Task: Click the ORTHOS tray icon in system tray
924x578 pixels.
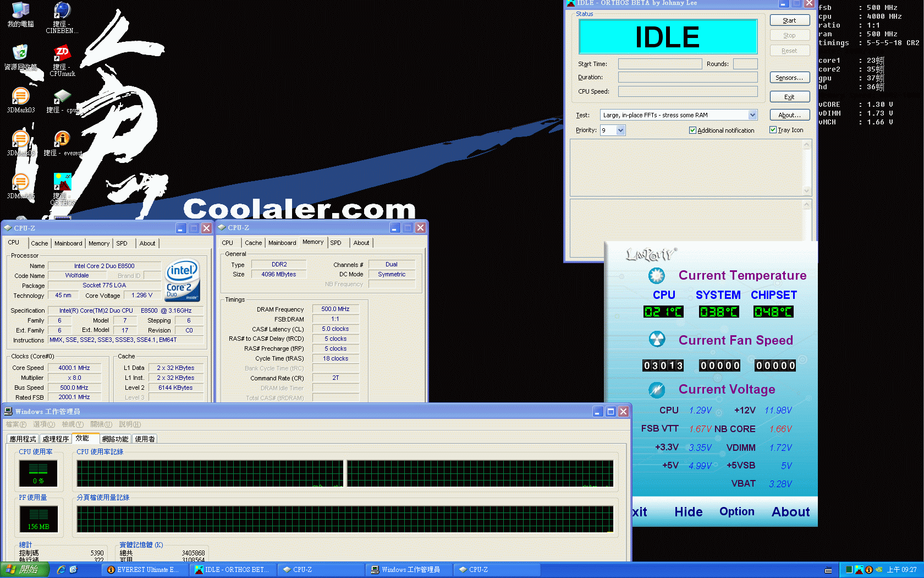Action: coord(859,570)
